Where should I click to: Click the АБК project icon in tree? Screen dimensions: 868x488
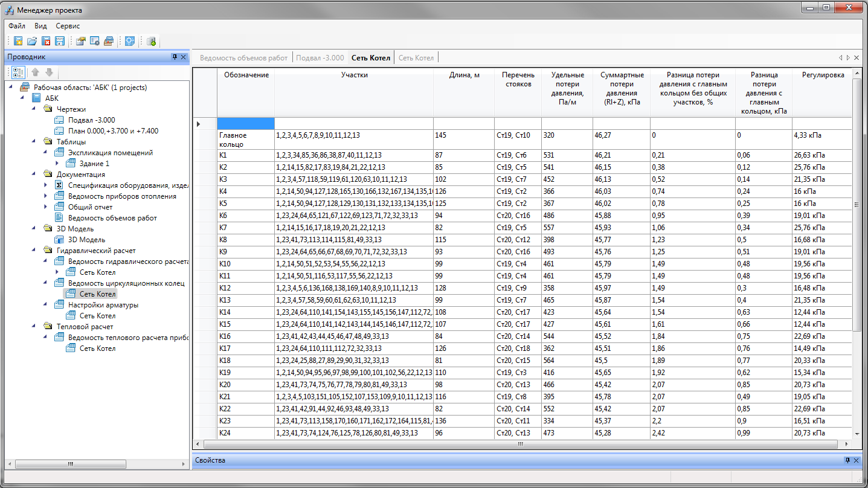click(36, 98)
